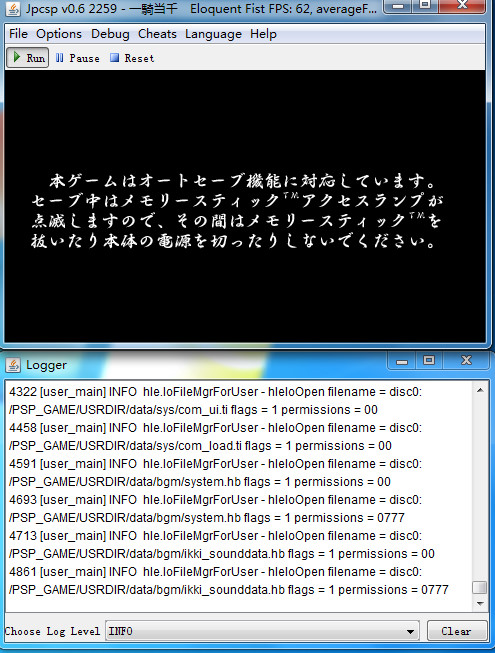
Task: Open the File menu
Action: (x=18, y=34)
